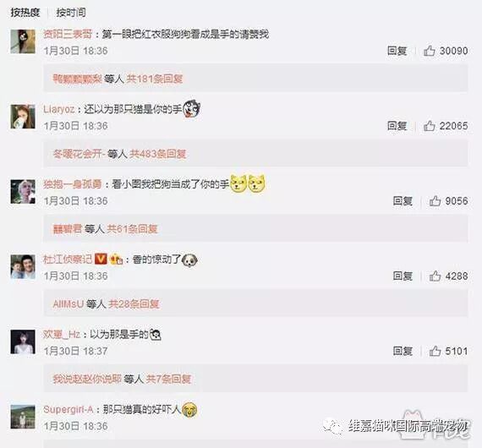Reply to the comment with 5101 likes

tap(403, 351)
